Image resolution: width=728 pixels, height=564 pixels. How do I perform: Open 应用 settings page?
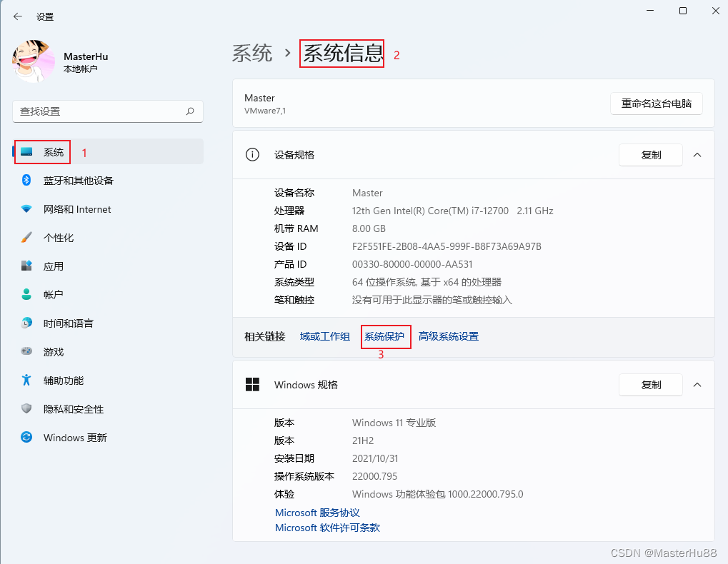108,266
